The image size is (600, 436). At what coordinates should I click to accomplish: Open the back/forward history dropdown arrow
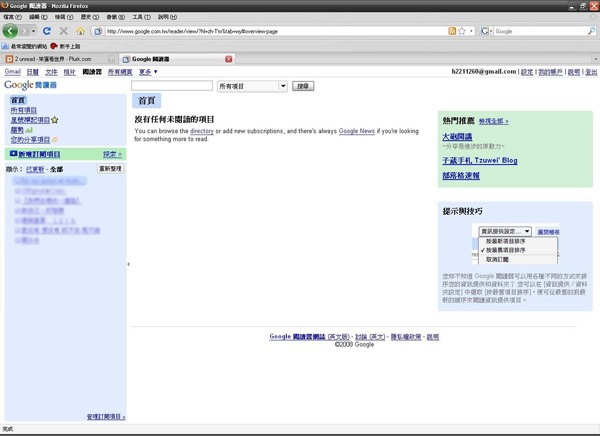34,31
